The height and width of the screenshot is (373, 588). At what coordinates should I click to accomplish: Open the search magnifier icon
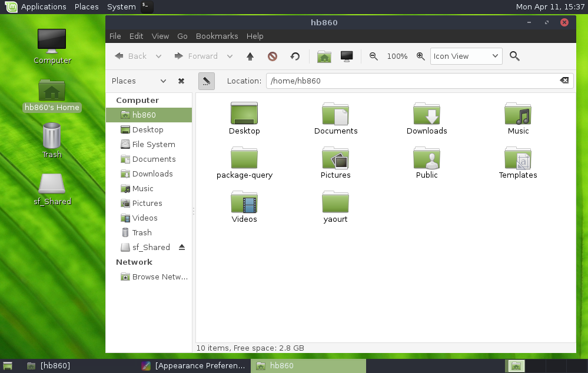click(514, 56)
